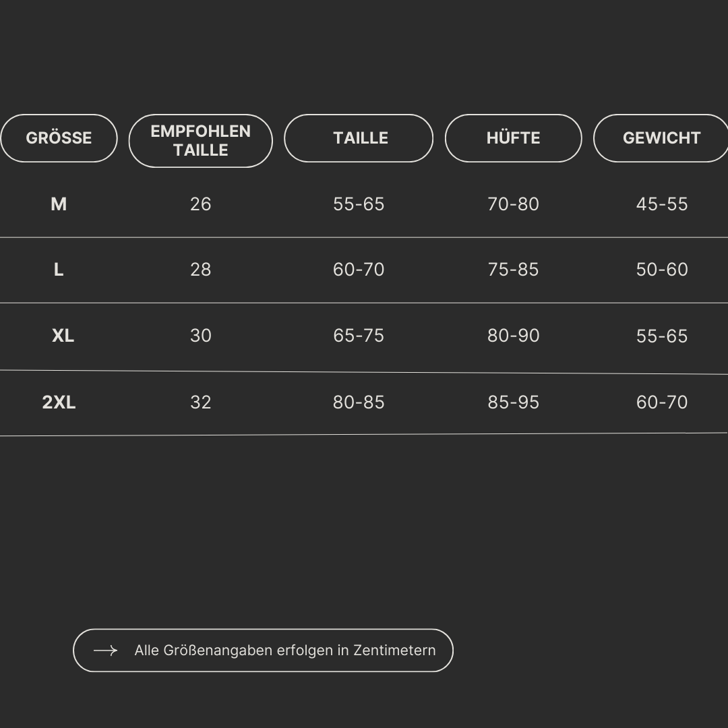Click the "Alle Größenangaben erfolgen in Zentimetern" note
728x728 pixels.
[x=284, y=650]
